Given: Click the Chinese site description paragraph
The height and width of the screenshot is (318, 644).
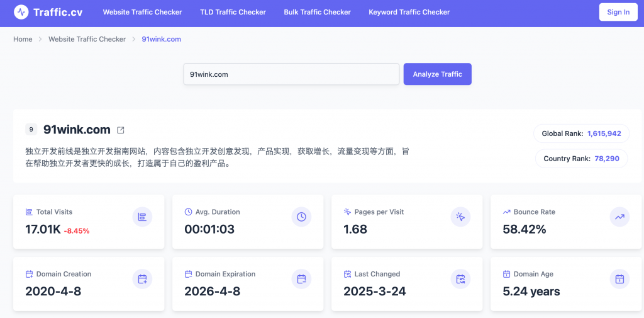Looking at the screenshot, I should [217, 157].
